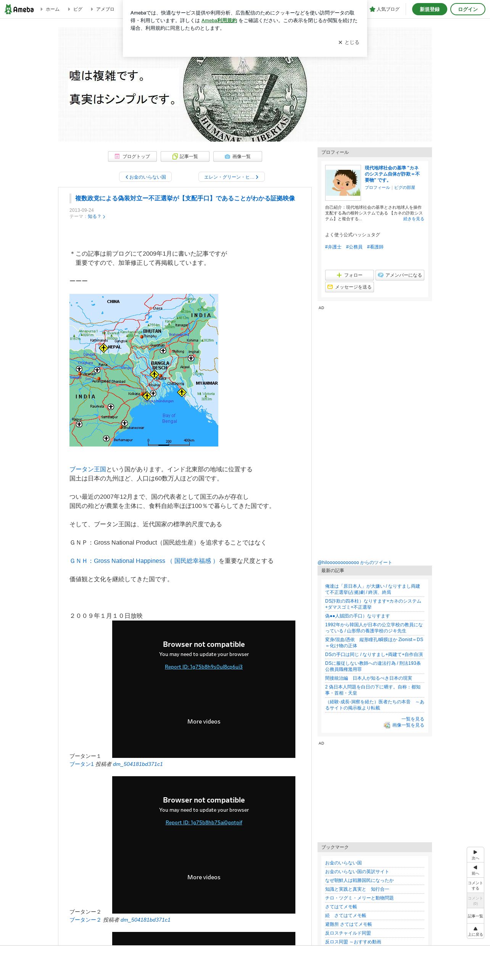Open the Ameba利用規約 link

coord(219,21)
